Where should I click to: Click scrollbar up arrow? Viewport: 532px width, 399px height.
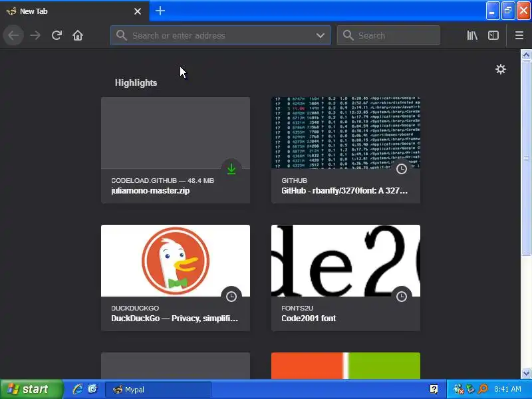(526, 55)
